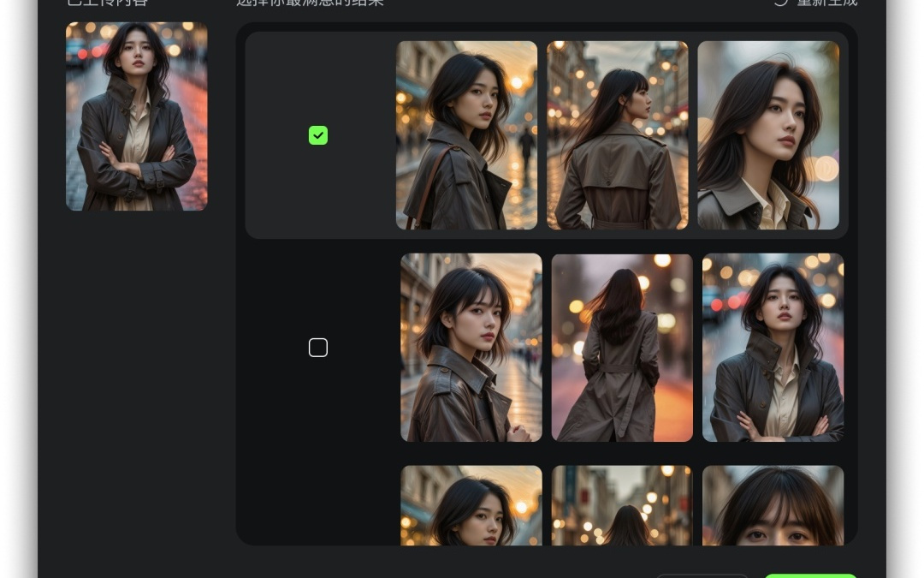This screenshot has width=924, height=578.
Task: Open second row blurred back-view image
Action: coord(622,348)
